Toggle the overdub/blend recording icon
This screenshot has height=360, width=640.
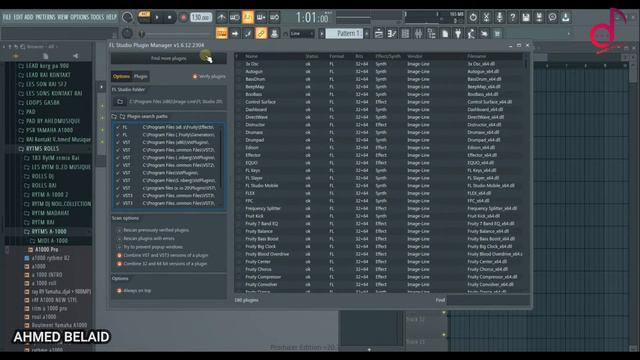pos(261,18)
